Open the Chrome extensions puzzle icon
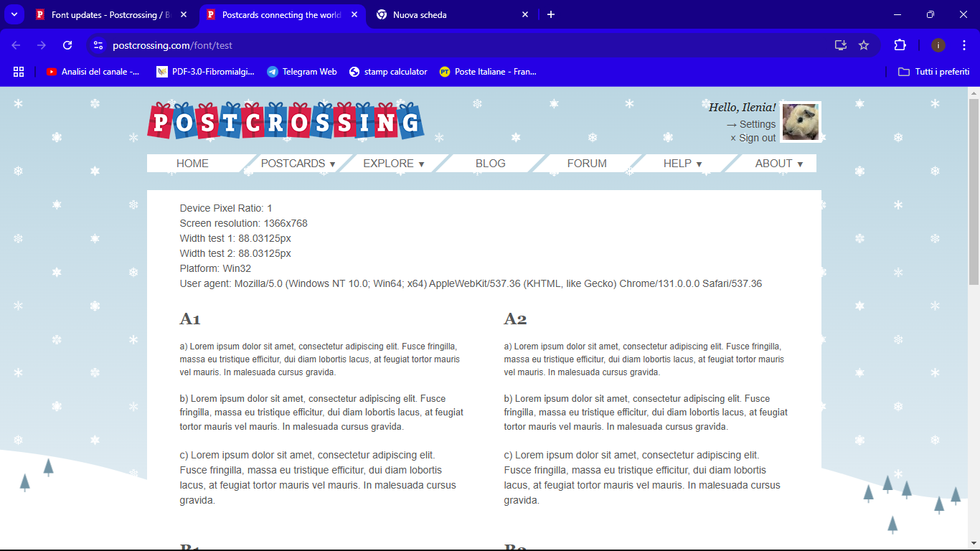 [900, 45]
